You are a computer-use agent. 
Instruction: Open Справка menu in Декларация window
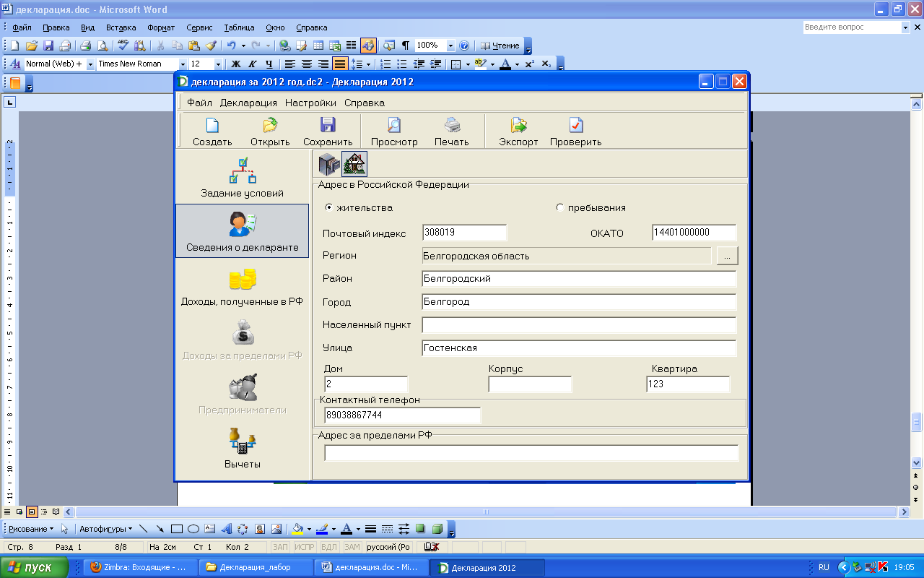[364, 103]
